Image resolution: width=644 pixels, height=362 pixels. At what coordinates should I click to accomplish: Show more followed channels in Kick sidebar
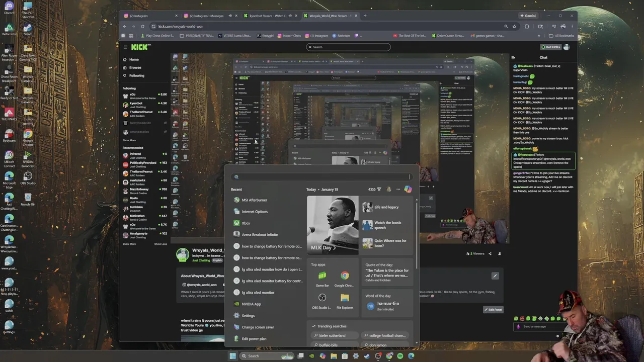[x=129, y=140]
